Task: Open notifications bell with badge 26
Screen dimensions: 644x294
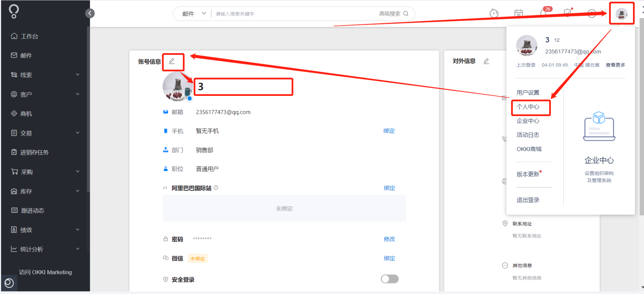Action: (x=545, y=12)
